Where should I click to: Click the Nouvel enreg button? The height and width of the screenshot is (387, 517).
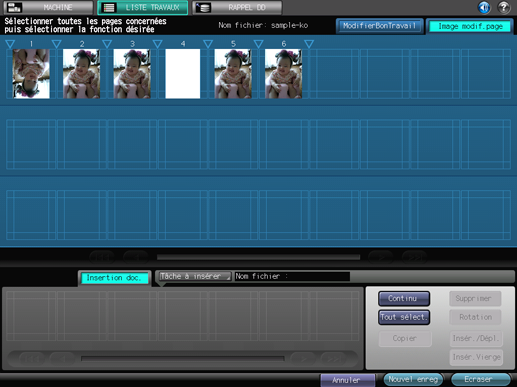click(413, 379)
